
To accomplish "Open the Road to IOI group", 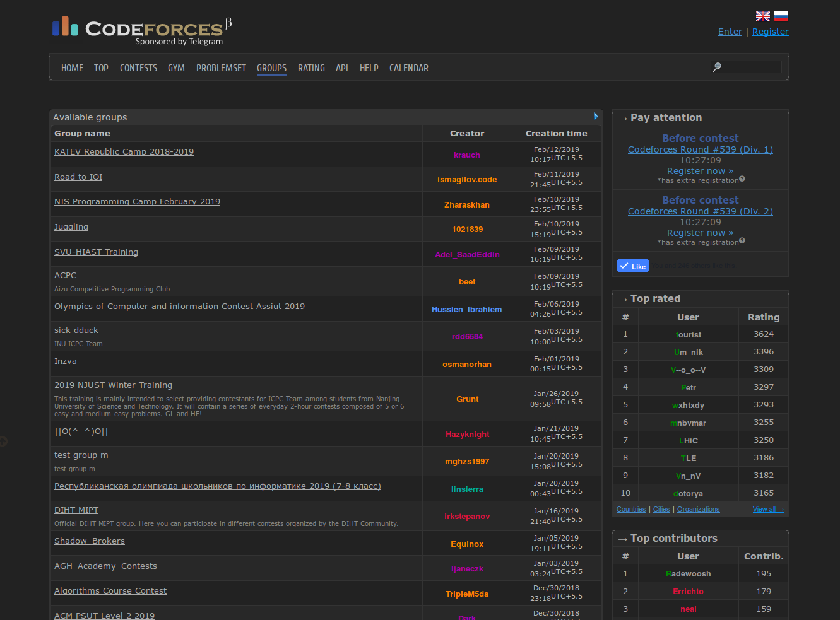I will point(78,177).
